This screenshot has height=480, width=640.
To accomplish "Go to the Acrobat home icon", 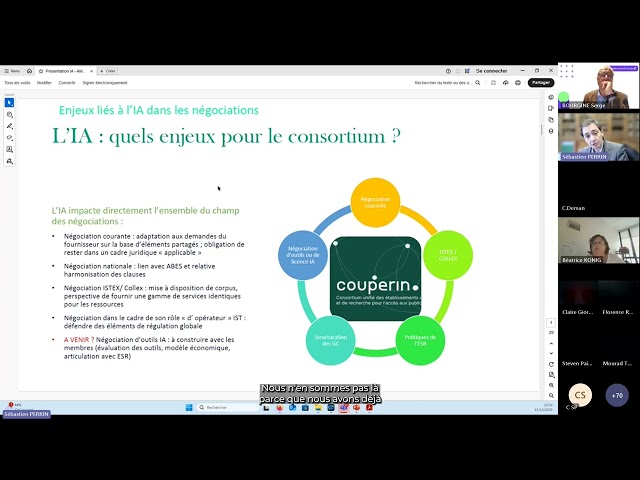I will (29, 71).
